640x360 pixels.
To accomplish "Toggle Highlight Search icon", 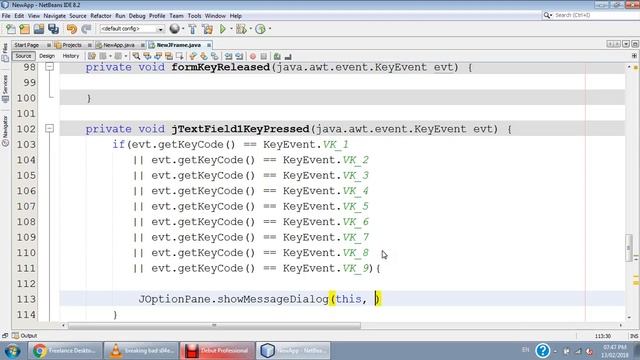I will 169,56.
